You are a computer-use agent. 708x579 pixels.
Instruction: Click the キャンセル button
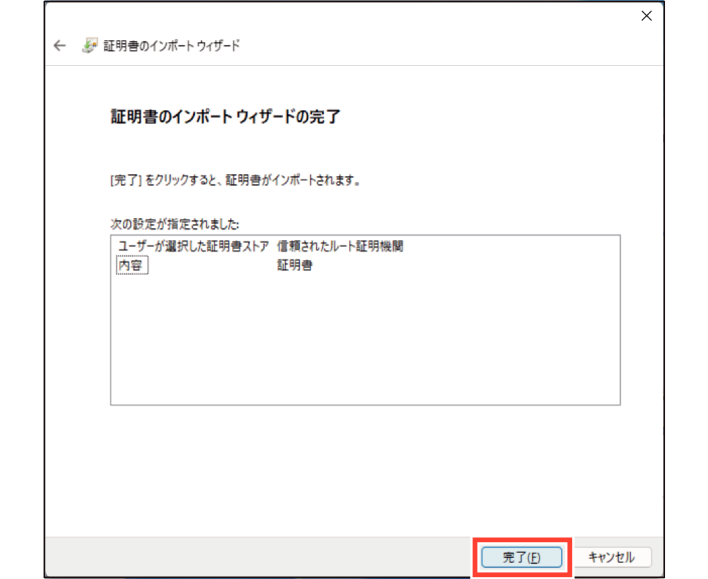(612, 557)
